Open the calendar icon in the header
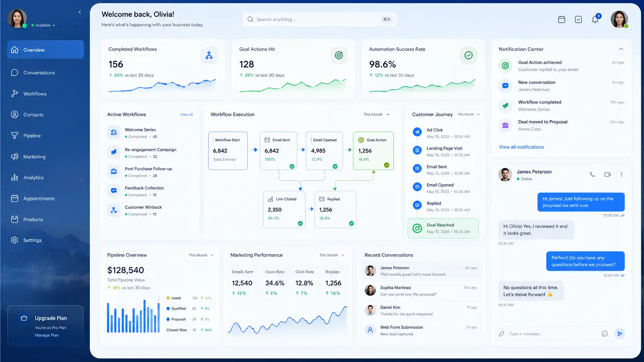The height and width of the screenshot is (362, 644). (562, 19)
